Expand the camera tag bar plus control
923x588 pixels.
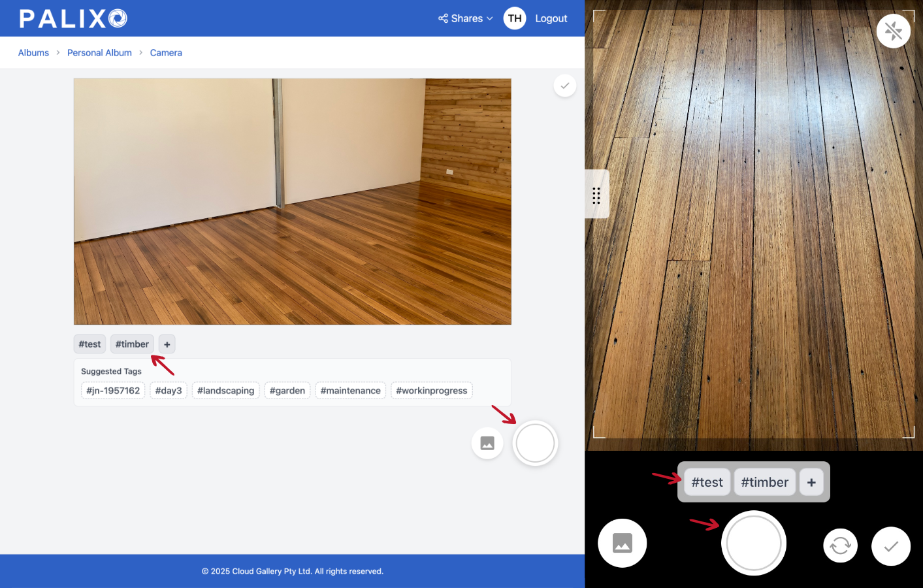click(x=811, y=482)
